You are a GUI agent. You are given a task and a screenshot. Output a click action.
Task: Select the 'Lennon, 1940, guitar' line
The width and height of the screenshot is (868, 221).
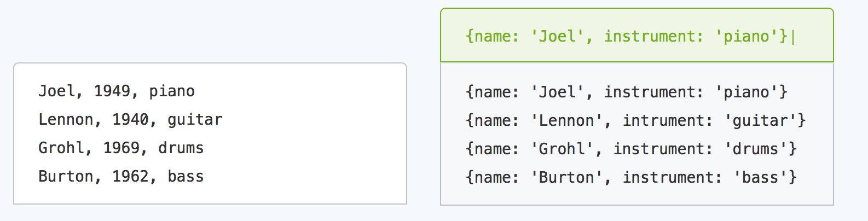(x=130, y=119)
